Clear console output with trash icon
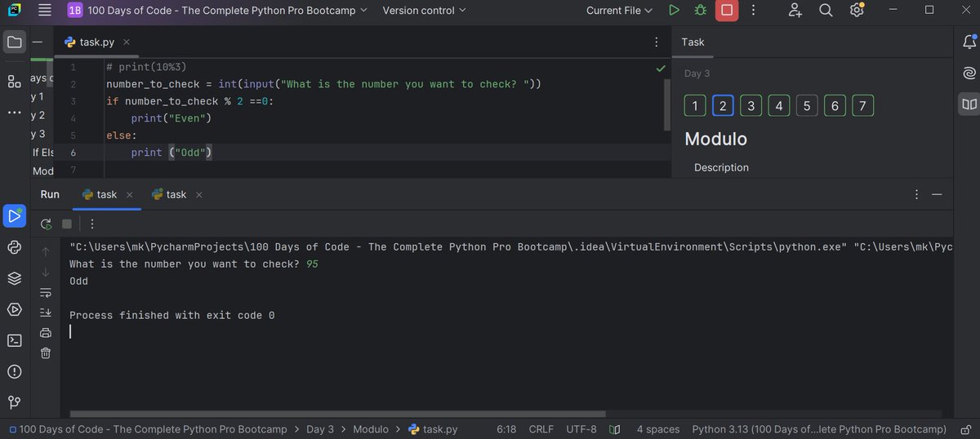The height and width of the screenshot is (439, 980). (x=46, y=353)
